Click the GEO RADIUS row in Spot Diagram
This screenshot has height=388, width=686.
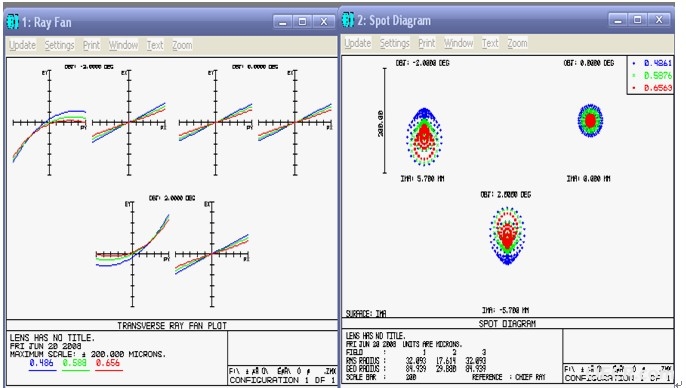(416, 369)
